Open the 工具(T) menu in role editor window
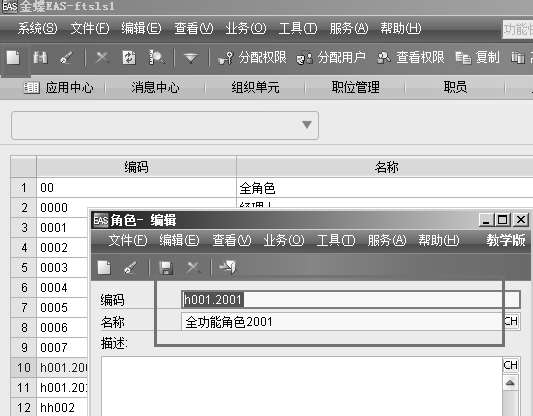 tap(336, 241)
